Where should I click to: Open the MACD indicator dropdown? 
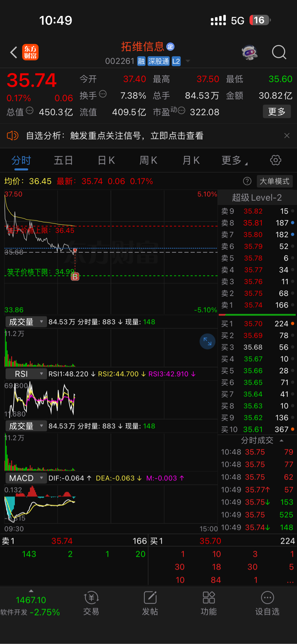tap(26, 478)
